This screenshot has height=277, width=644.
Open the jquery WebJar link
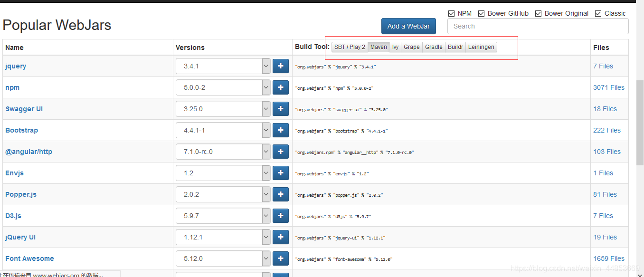(16, 66)
